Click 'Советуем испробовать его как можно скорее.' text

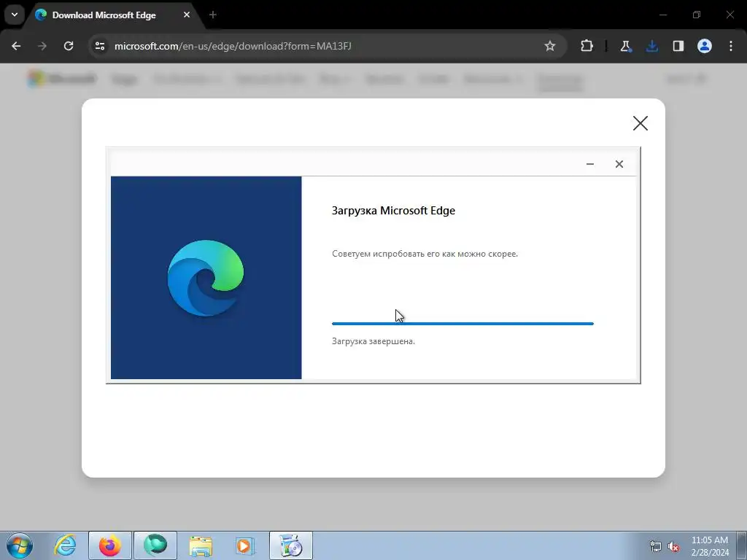tap(425, 254)
